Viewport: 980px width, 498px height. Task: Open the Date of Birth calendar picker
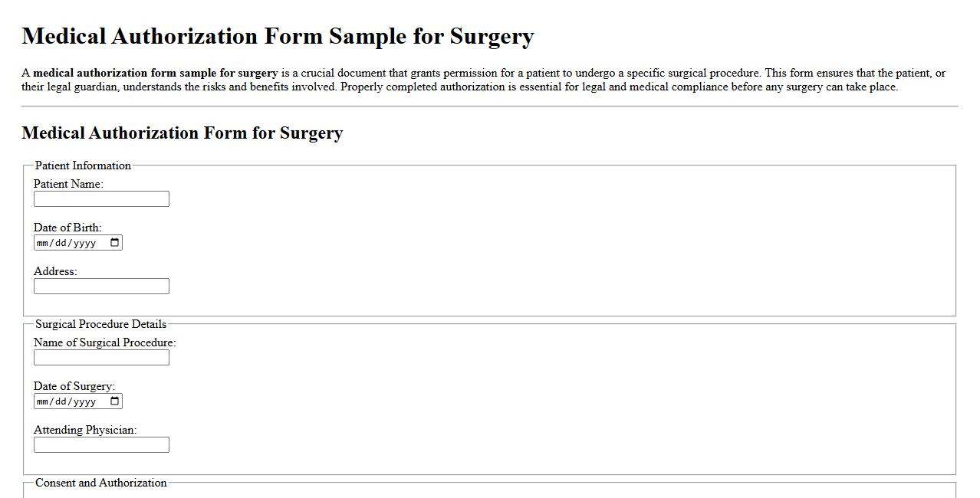click(x=115, y=242)
